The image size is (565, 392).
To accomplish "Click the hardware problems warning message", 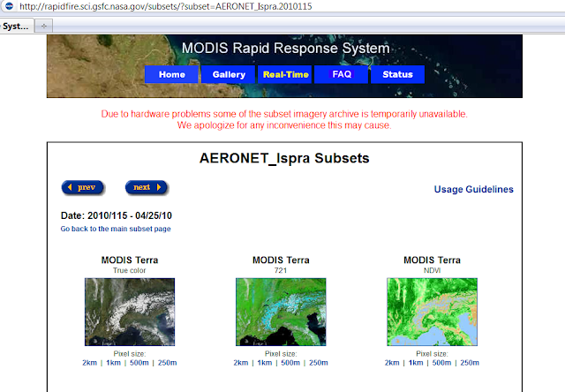I will [284, 119].
